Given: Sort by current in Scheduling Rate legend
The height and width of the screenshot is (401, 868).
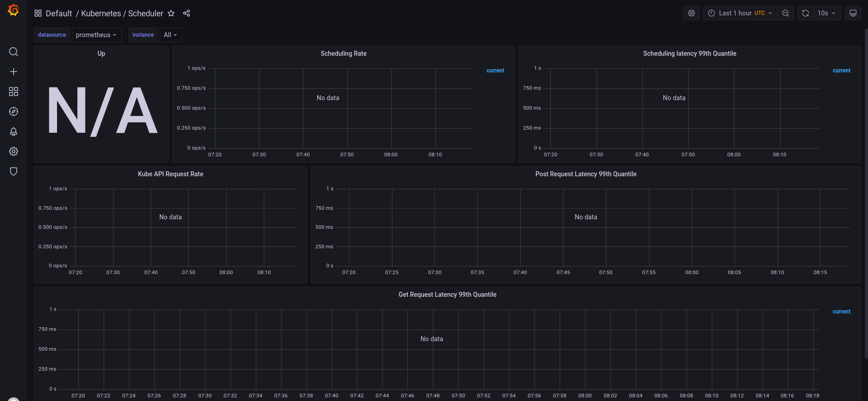Looking at the screenshot, I should pos(495,71).
